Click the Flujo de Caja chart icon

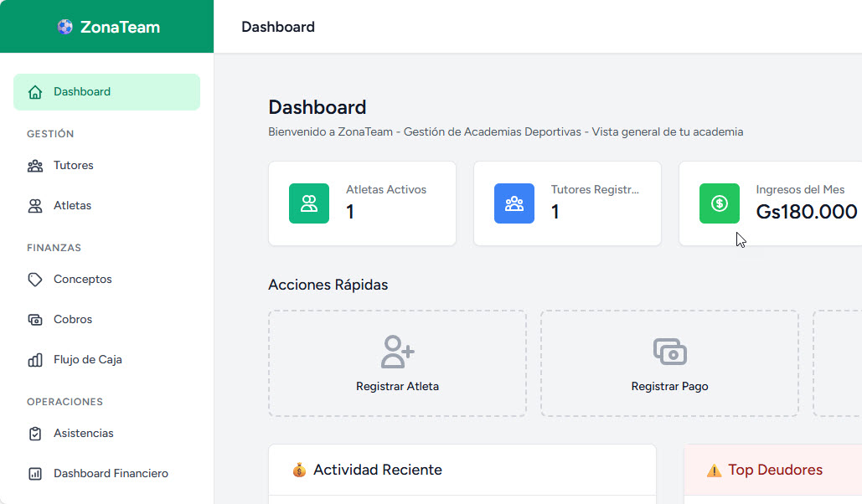[x=34, y=359]
